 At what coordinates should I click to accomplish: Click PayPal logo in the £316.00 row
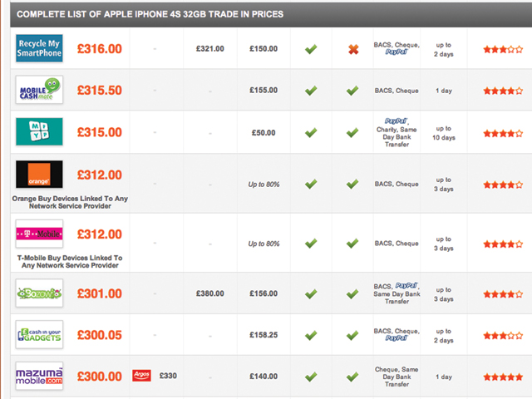point(397,52)
